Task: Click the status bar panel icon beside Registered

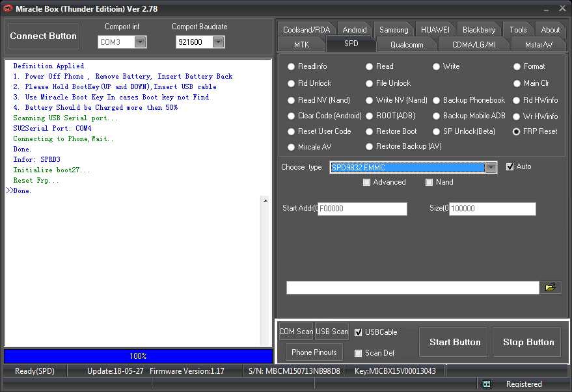Action: pyautogui.click(x=487, y=384)
